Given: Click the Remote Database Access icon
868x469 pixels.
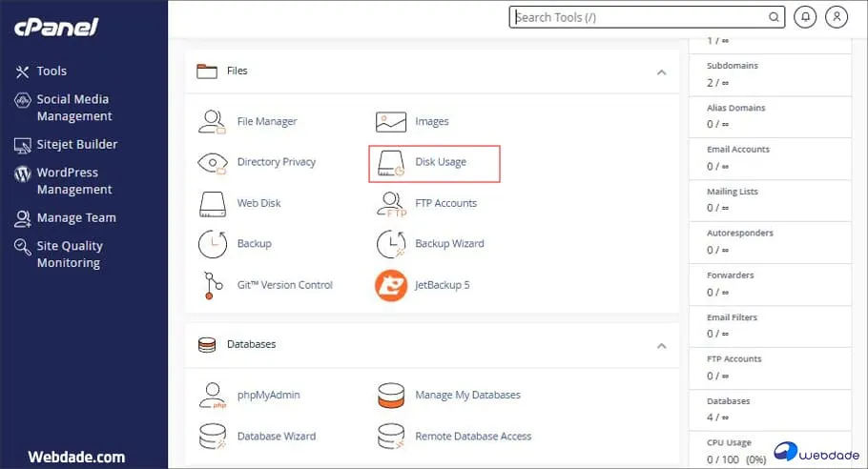Looking at the screenshot, I should [391, 437].
